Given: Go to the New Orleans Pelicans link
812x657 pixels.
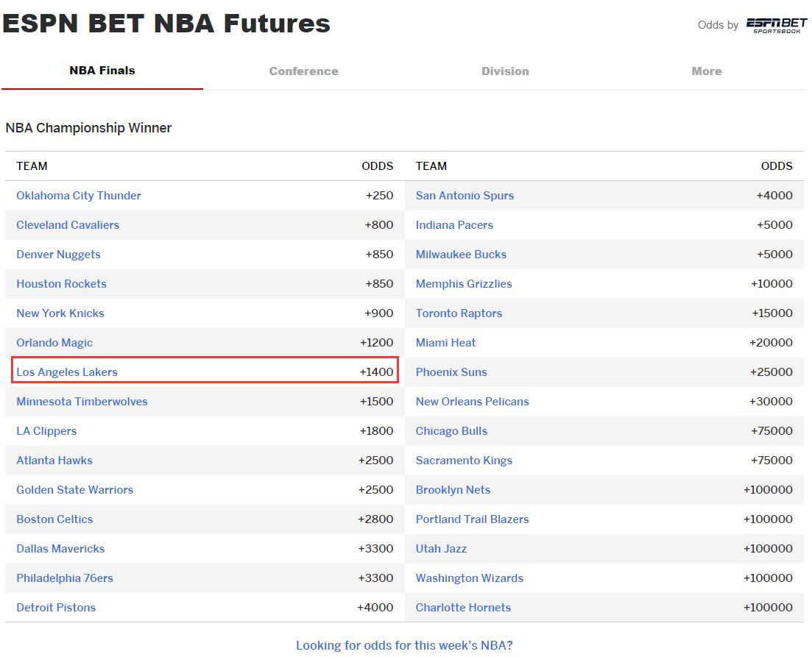Looking at the screenshot, I should click(472, 402).
